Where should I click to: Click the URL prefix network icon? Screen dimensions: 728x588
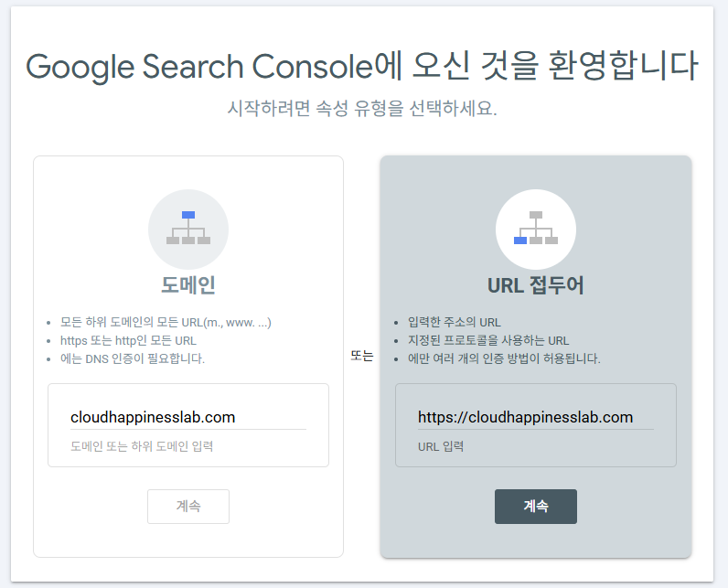click(536, 229)
